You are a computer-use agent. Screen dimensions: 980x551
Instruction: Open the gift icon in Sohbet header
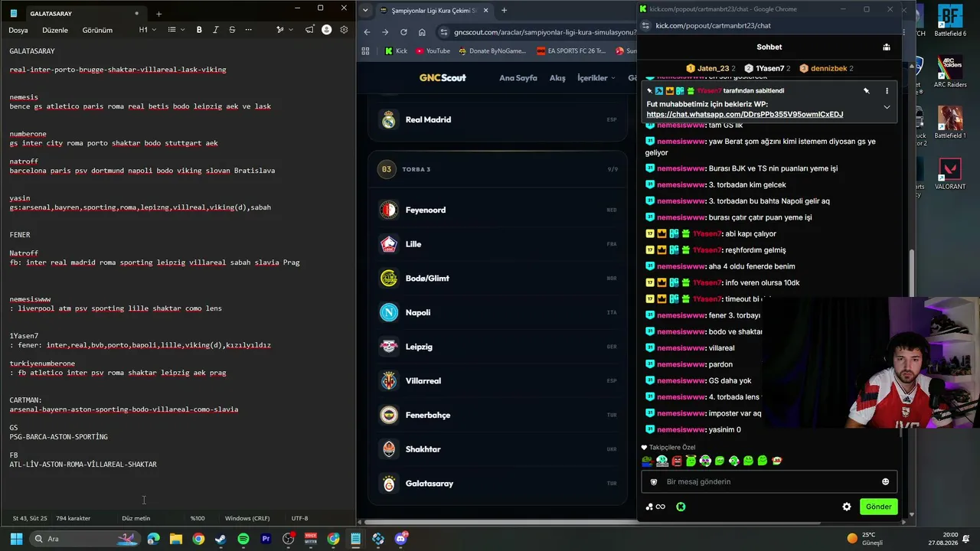[x=886, y=47]
